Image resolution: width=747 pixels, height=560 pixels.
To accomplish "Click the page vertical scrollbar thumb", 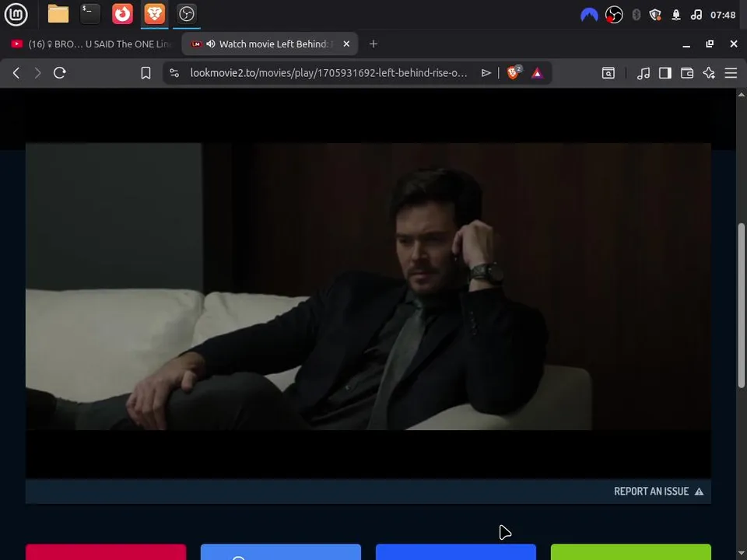I will [742, 305].
